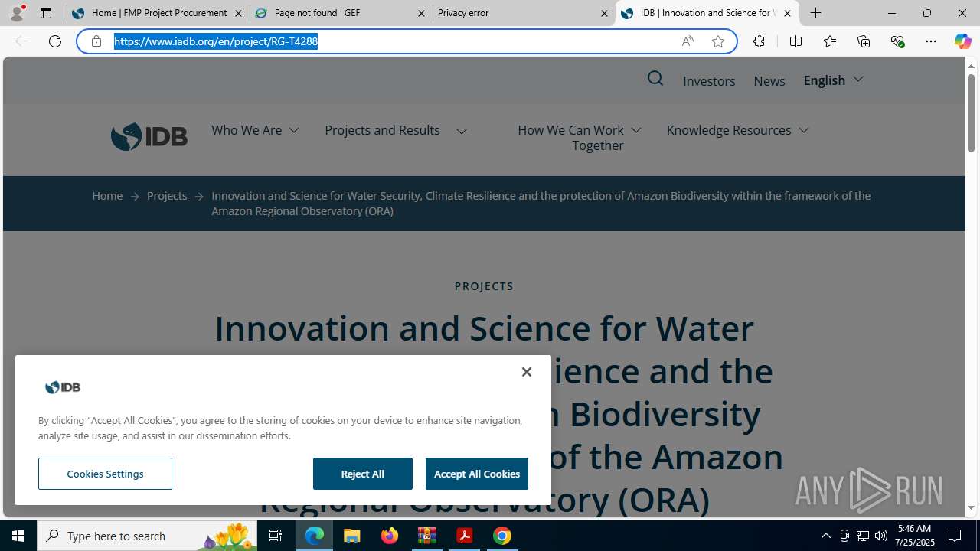Open the Collections icon
980x551 pixels.
(x=864, y=41)
